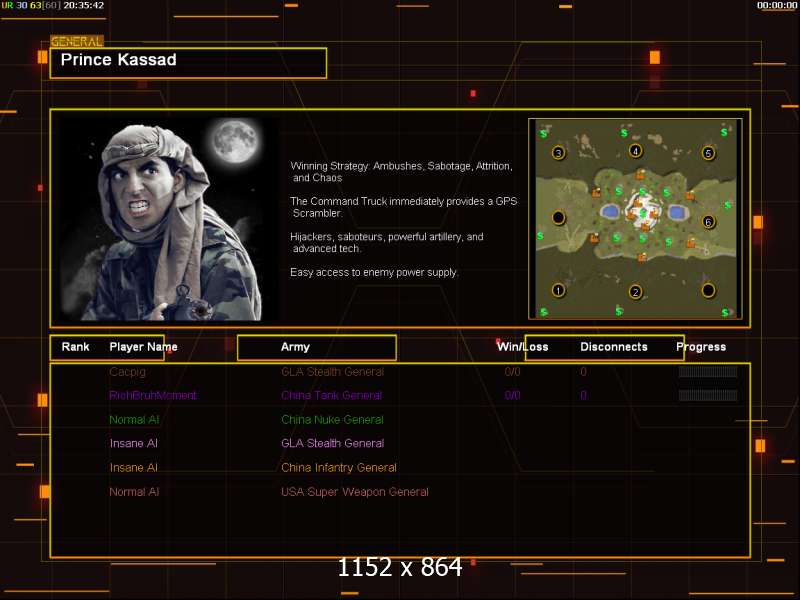Image resolution: width=800 pixels, height=600 pixels.
Task: Click the 20:35:42 clock readout
Action: pyautogui.click(x=83, y=5)
